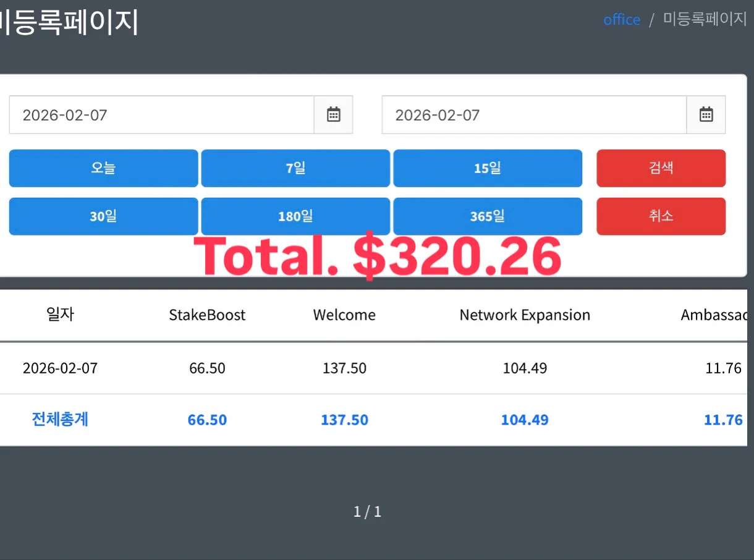The width and height of the screenshot is (754, 560).
Task: Select the 7일 range button
Action: 295,168
